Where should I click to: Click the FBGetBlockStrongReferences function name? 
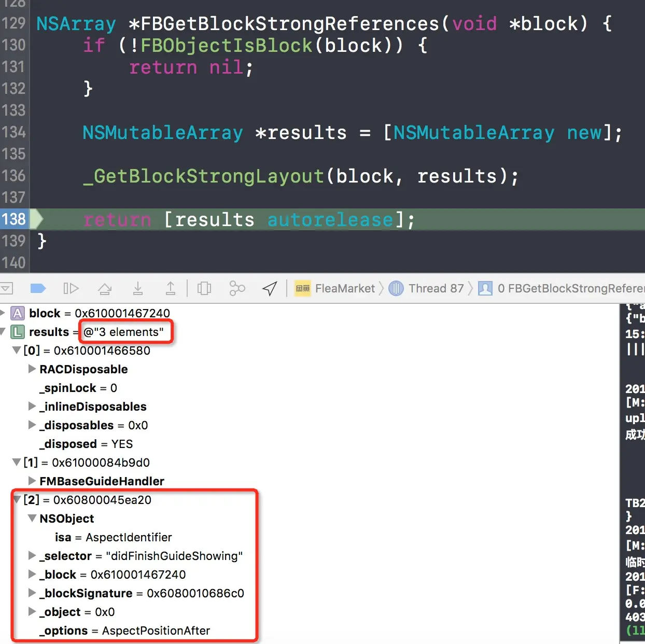click(290, 24)
